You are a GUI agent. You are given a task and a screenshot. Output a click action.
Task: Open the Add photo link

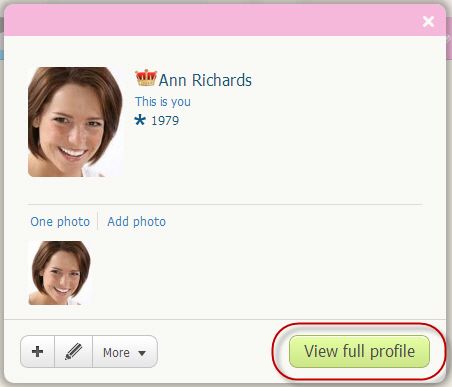pyautogui.click(x=136, y=221)
